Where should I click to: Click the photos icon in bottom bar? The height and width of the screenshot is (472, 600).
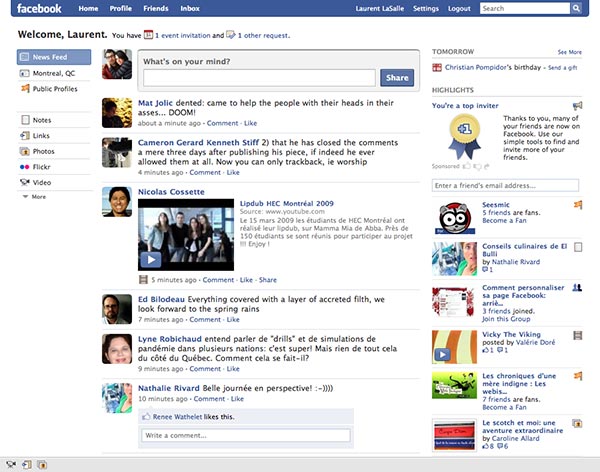[42, 465]
